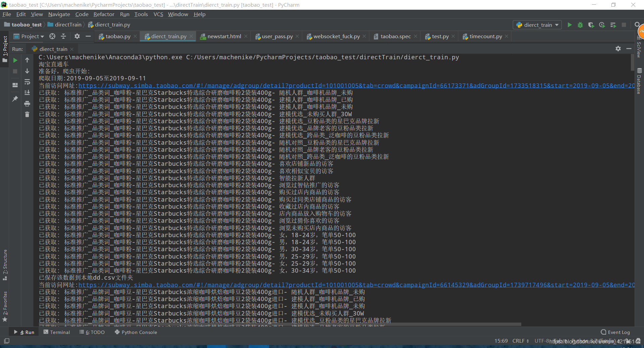The height and width of the screenshot is (348, 644).
Task: Open line separator CRLF selector
Action: tap(520, 341)
